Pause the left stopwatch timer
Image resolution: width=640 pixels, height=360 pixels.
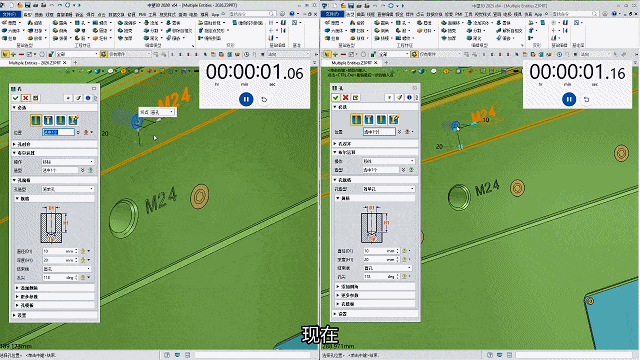point(246,99)
